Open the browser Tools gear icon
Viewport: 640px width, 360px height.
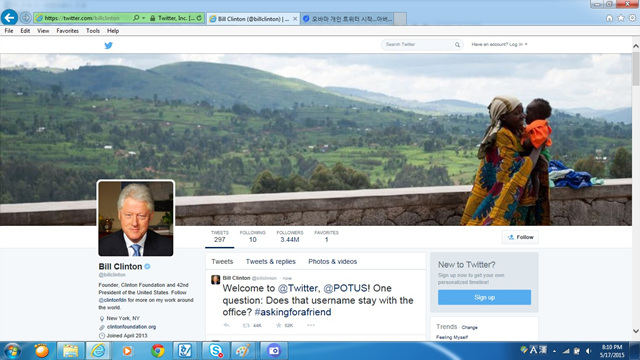coord(632,18)
